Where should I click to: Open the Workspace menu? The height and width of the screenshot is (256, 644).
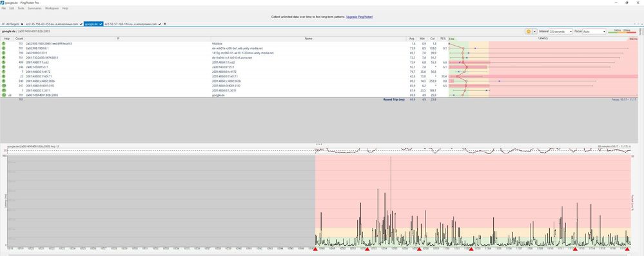[x=52, y=8]
